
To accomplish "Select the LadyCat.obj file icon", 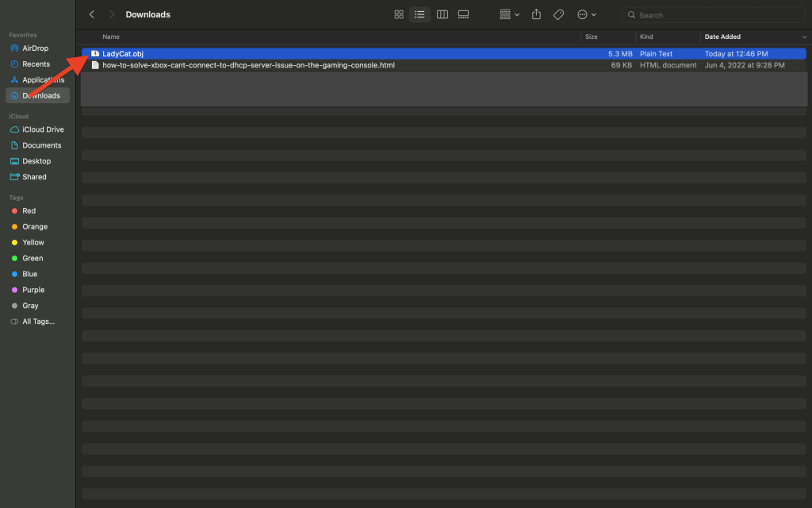I will 95,54.
